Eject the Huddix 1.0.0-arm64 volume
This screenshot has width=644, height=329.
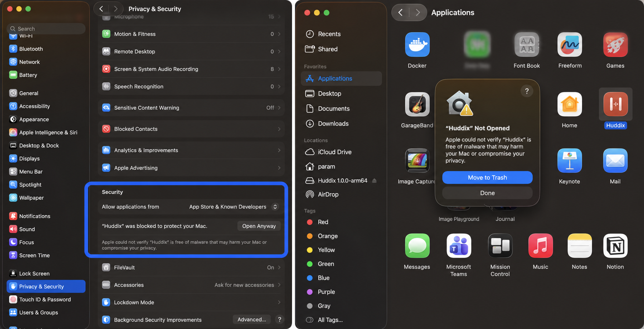pos(374,180)
